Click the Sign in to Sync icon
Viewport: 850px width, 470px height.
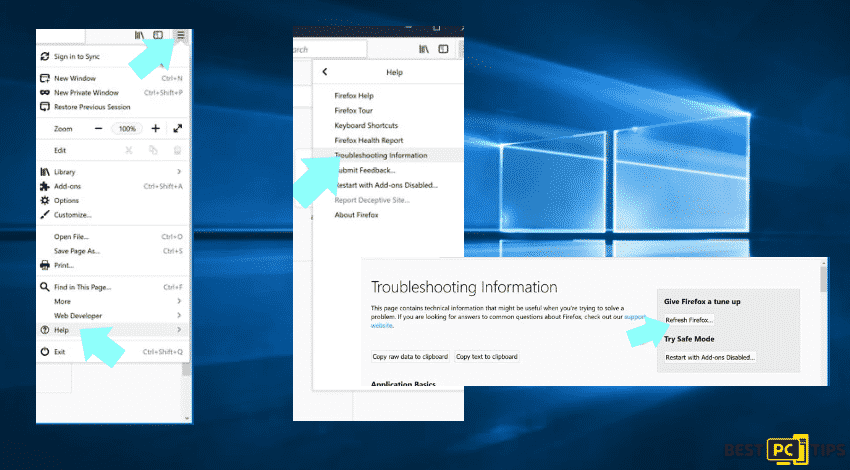[45, 56]
